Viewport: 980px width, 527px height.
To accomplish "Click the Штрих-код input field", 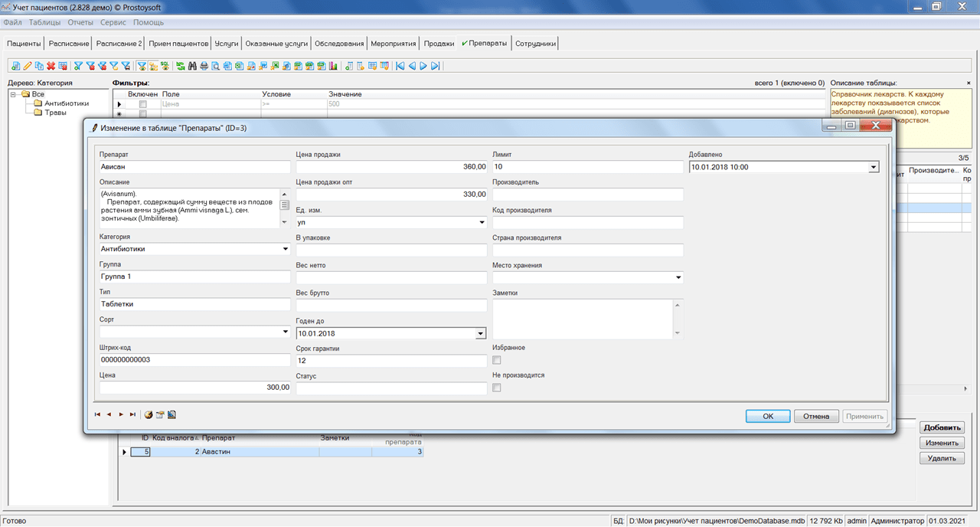I will (x=194, y=359).
